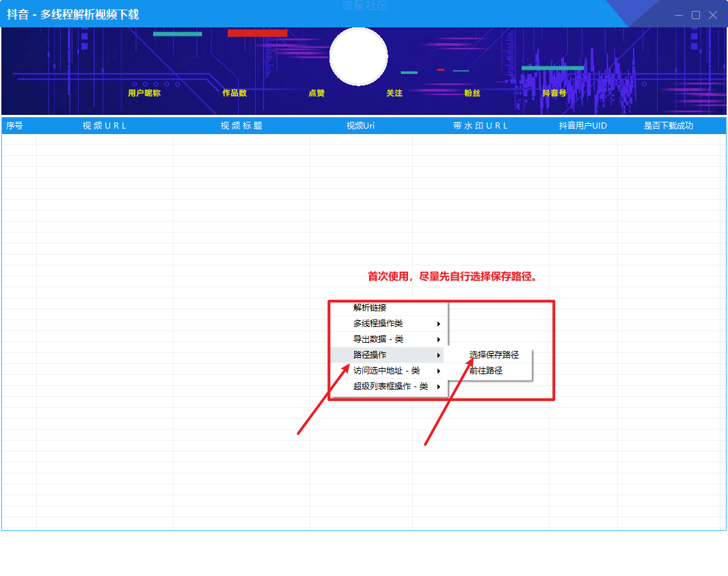Close the application window
728x576 pixels.
[713, 15]
